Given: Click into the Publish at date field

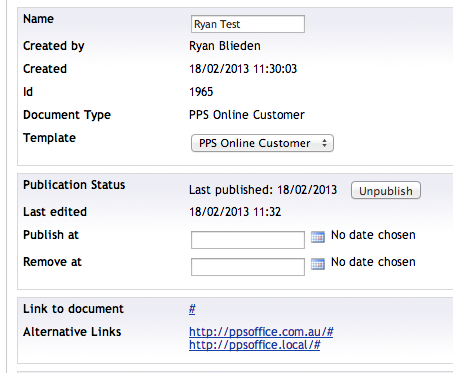Looking at the screenshot, I should point(248,240).
